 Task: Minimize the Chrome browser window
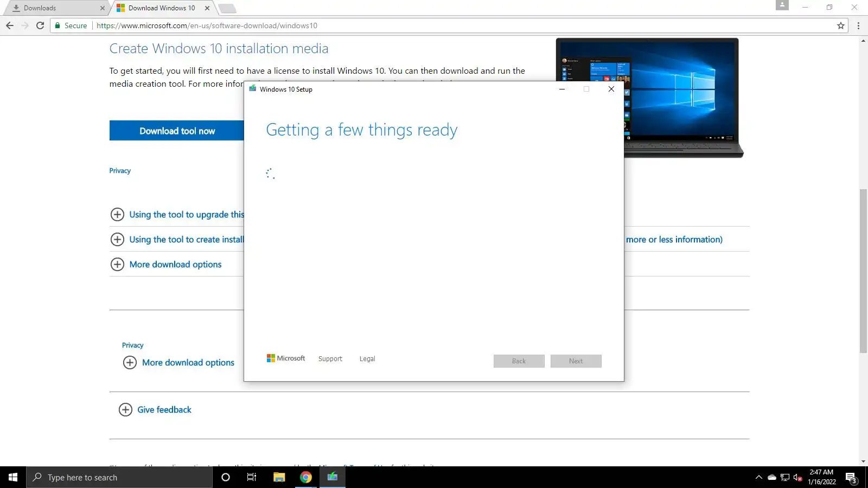805,8
